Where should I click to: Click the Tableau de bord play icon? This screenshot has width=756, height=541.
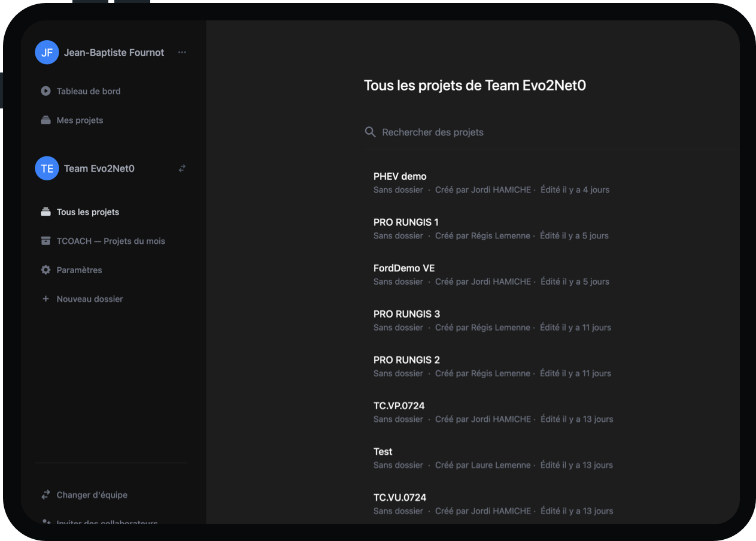(45, 91)
